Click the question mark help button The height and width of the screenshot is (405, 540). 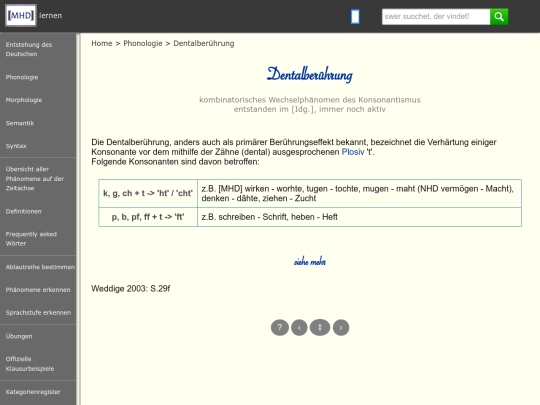click(x=280, y=327)
